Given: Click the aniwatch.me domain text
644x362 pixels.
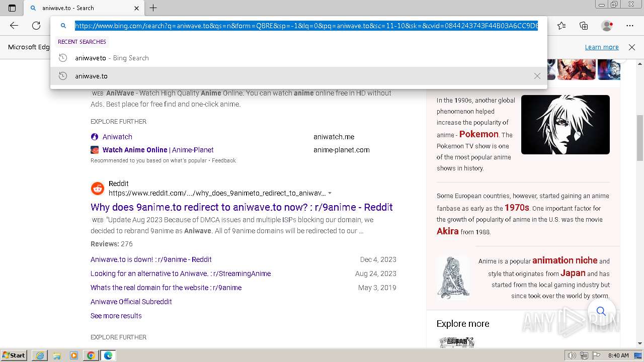Looking at the screenshot, I should tap(334, 137).
